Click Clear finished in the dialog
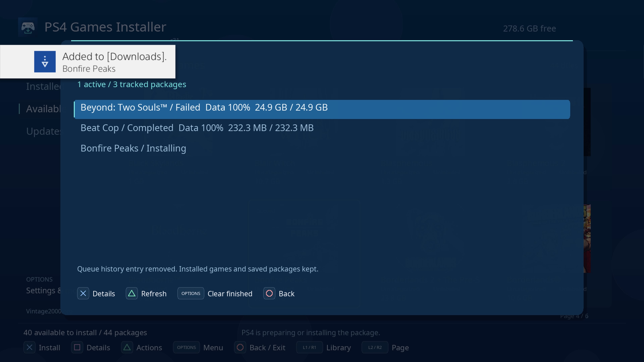Image resolution: width=644 pixels, height=362 pixels. (x=230, y=294)
